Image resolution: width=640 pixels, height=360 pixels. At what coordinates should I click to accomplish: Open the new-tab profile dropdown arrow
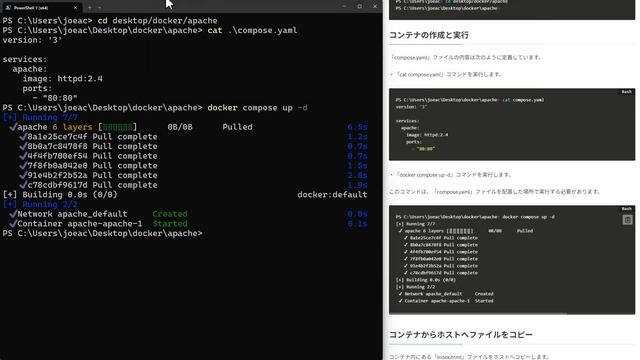(100, 7)
